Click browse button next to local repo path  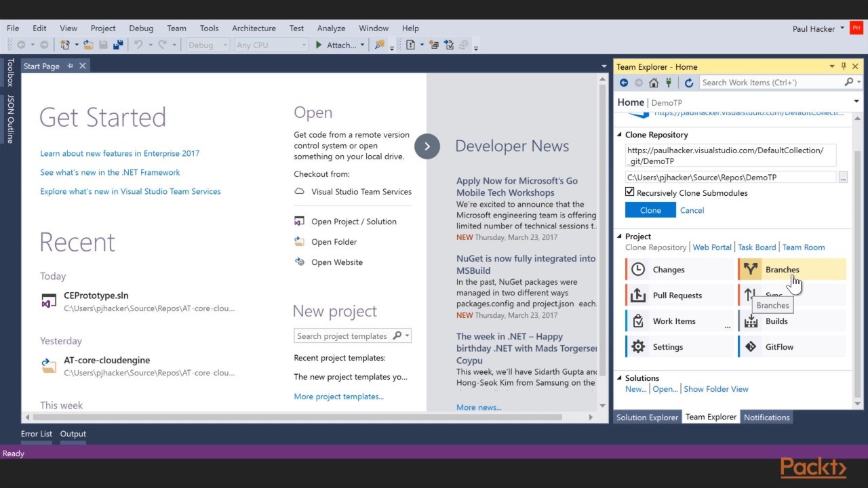tap(843, 178)
